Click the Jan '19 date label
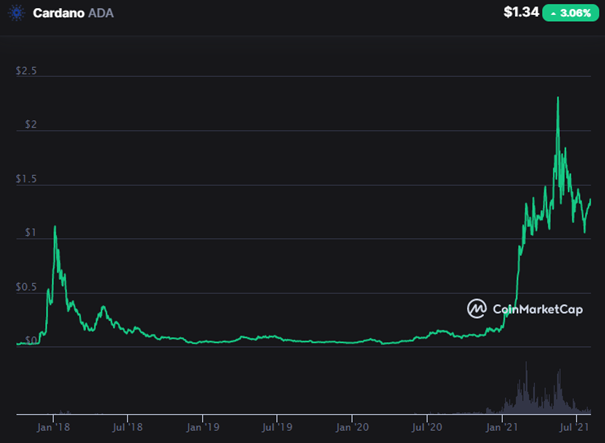 coord(203,427)
